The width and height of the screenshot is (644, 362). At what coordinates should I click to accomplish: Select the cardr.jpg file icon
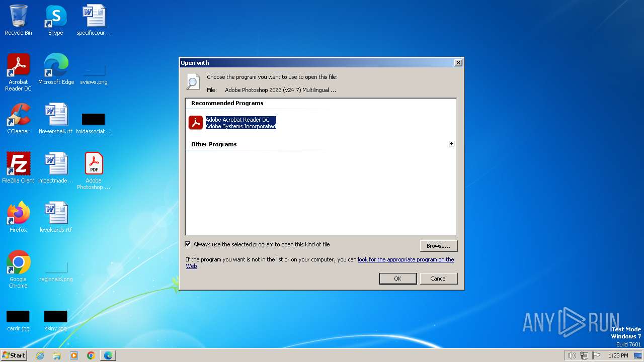pos(18,321)
